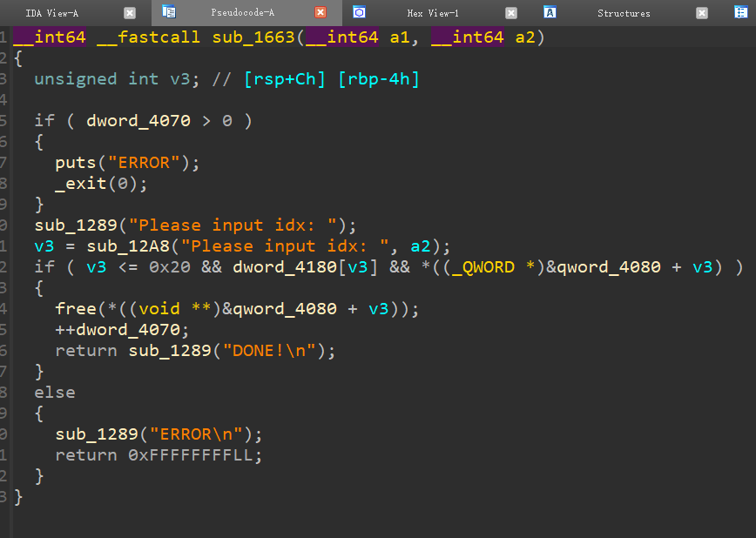This screenshot has width=756, height=538.
Task: Close the Structures tab
Action: [x=702, y=13]
